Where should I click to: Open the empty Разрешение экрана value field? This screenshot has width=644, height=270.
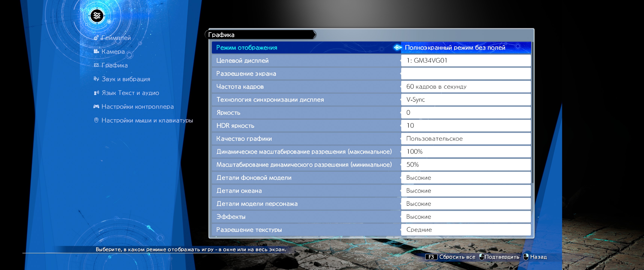(x=466, y=74)
